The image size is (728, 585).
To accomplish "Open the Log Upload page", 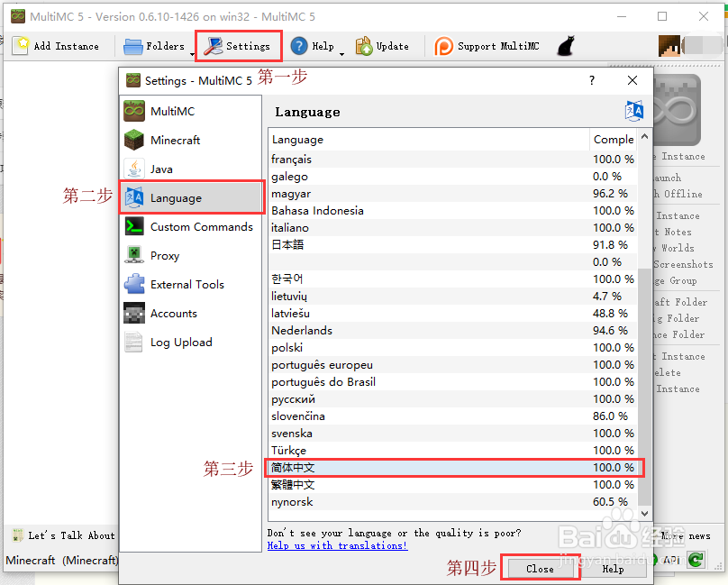I will [190, 342].
